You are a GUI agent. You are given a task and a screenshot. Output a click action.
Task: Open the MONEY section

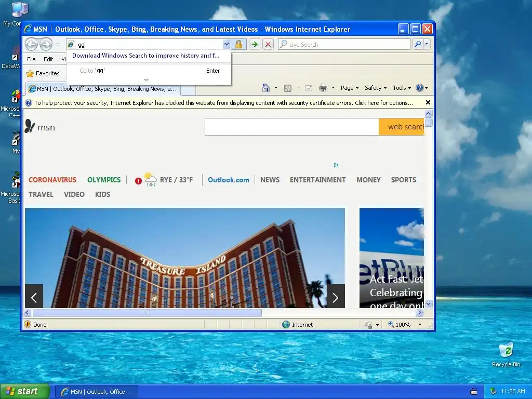click(x=368, y=180)
